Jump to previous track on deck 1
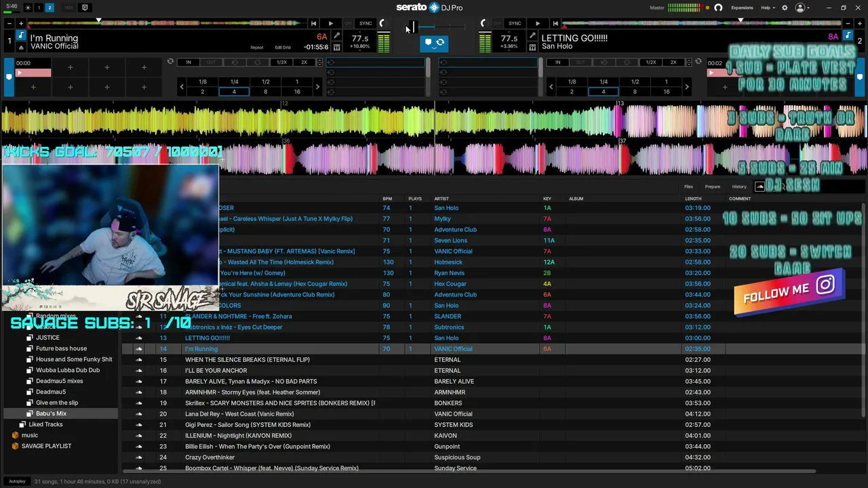This screenshot has width=868, height=488. 313,24
